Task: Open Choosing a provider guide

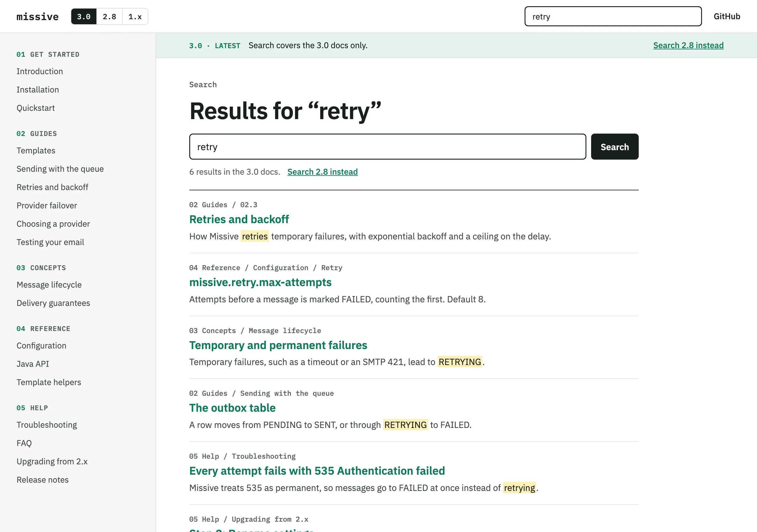Action: click(x=53, y=224)
